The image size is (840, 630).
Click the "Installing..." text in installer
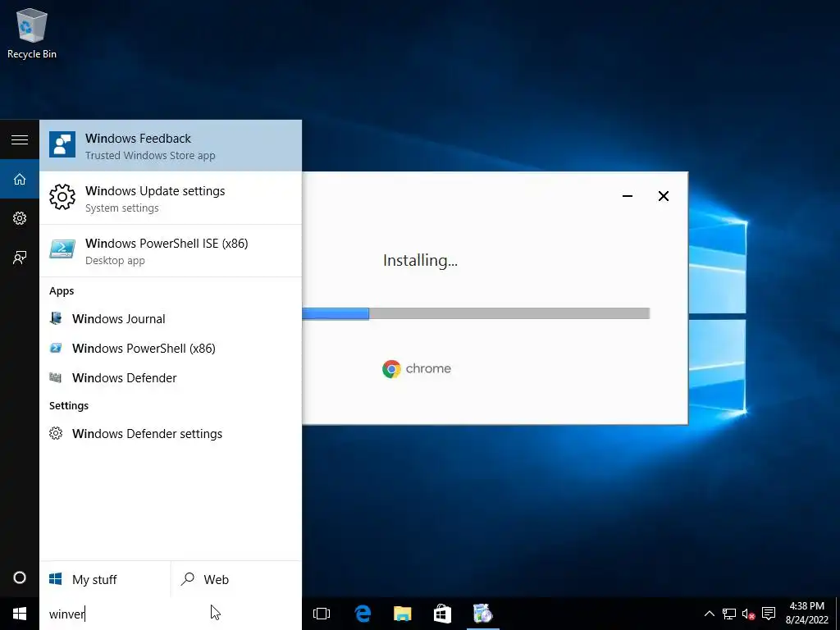click(420, 260)
